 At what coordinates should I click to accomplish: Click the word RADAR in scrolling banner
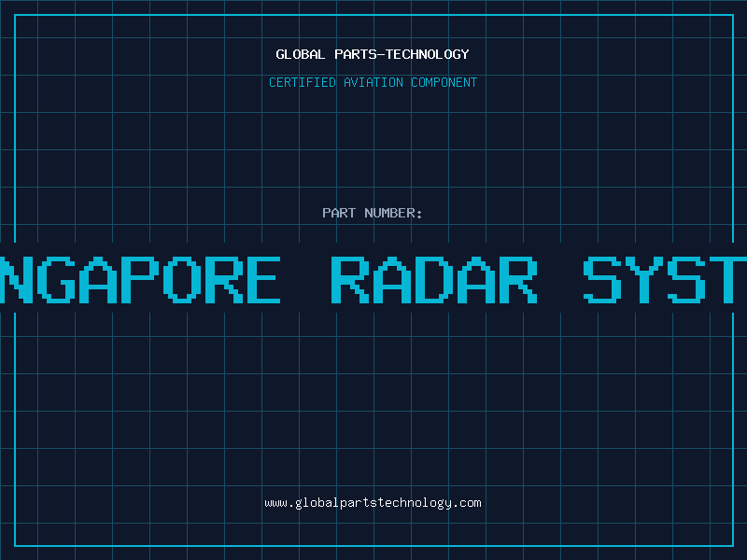tap(435, 279)
